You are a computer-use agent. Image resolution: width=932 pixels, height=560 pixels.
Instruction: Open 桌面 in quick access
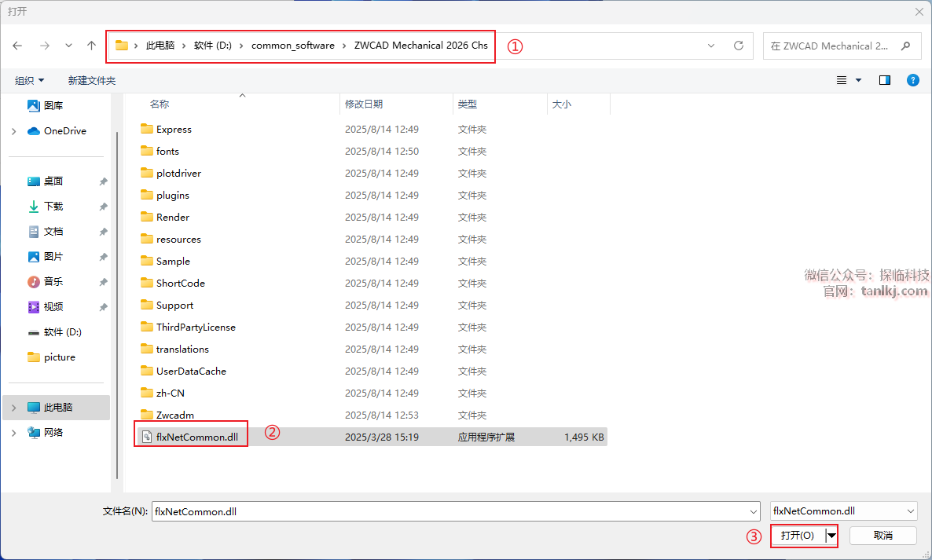tap(45, 181)
